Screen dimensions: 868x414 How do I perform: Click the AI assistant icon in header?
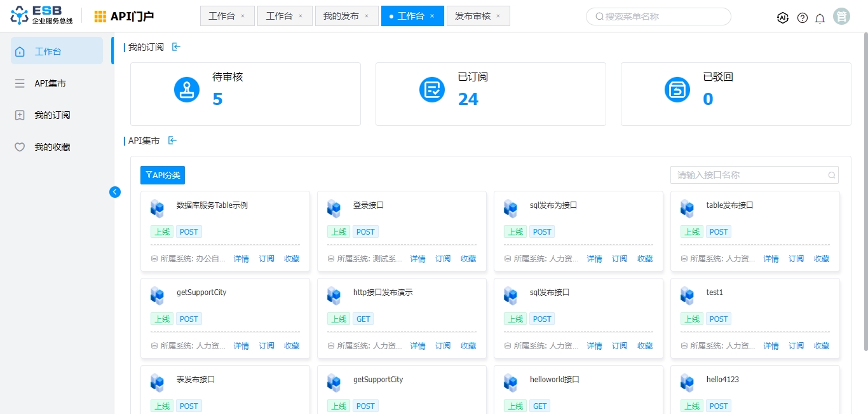coord(783,18)
